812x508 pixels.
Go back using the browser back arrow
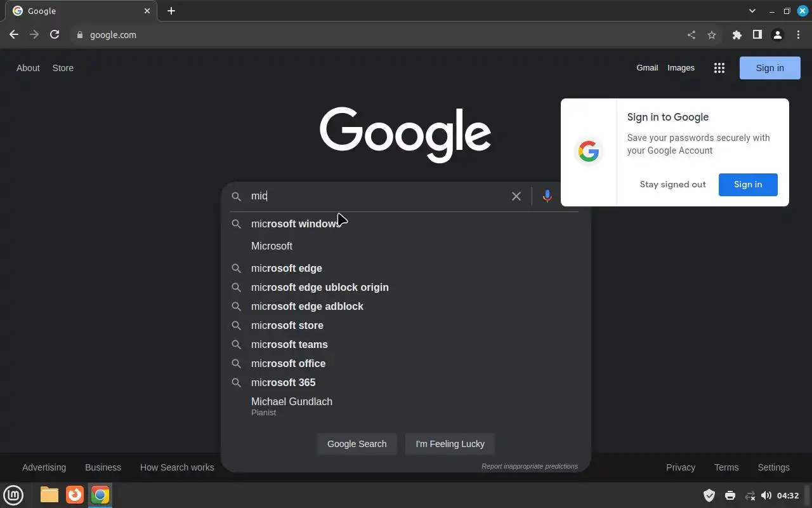coord(14,35)
